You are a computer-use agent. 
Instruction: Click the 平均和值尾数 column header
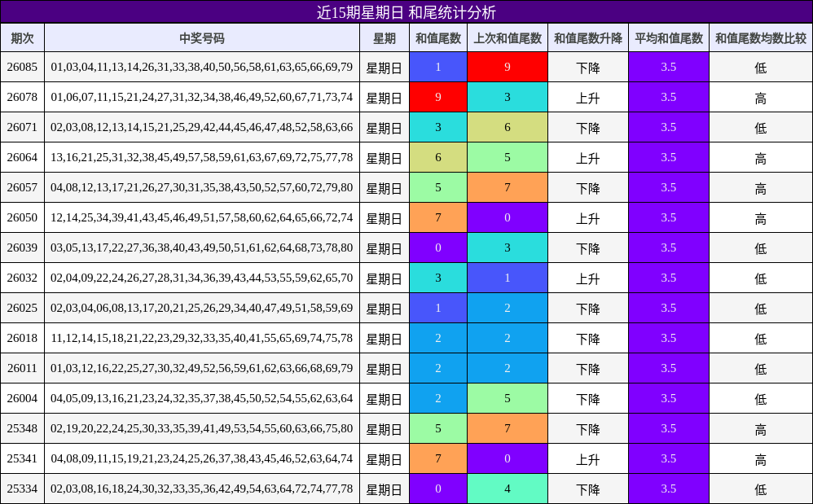tap(668, 37)
